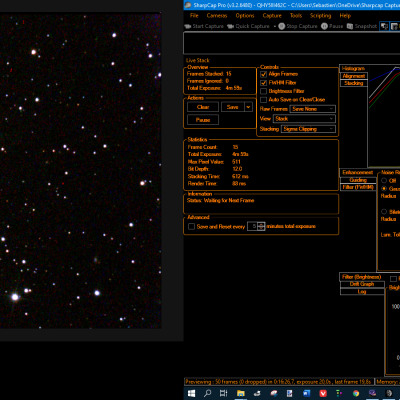The image size is (400, 400).
Task: Click the Stop Capture toolbar button
Action: point(298,26)
